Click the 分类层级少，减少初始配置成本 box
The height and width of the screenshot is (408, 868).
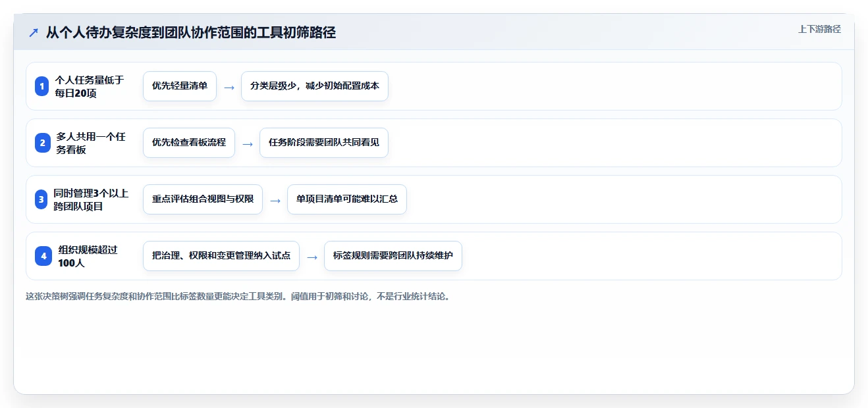pyautogui.click(x=315, y=86)
